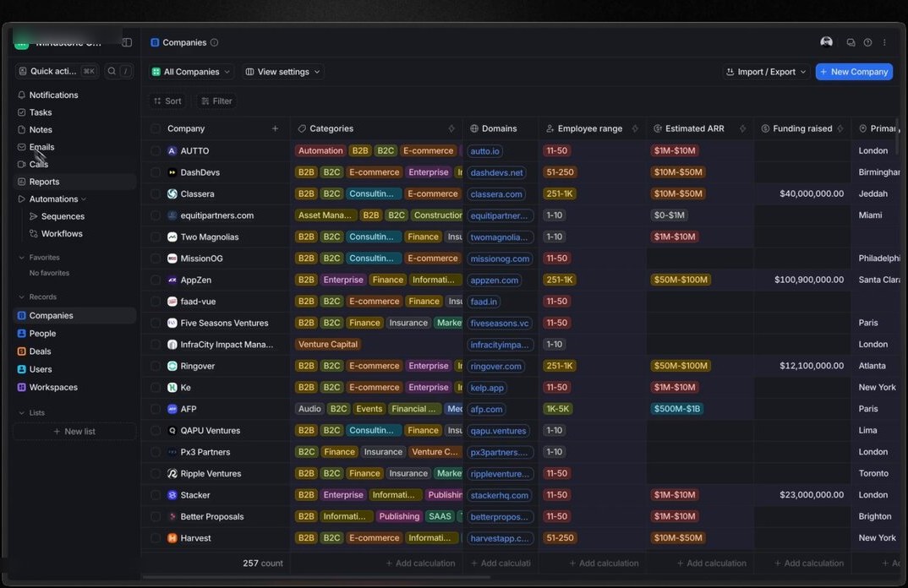Check the AFP row checkbox
This screenshot has width=908, height=588.
tap(156, 409)
